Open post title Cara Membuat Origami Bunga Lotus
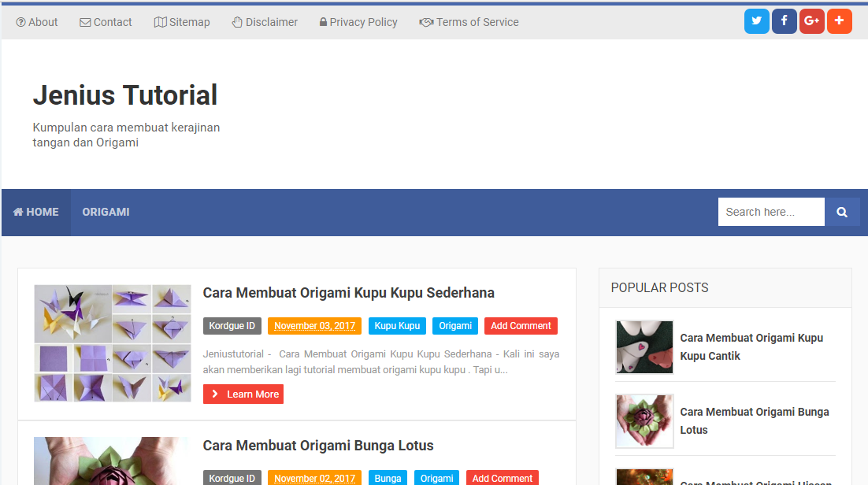 pyautogui.click(x=318, y=446)
